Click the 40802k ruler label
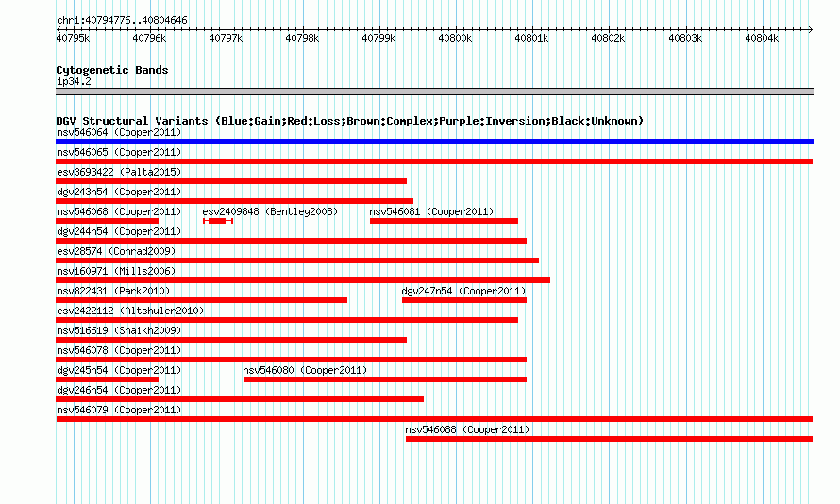Screen dimensions: 840x504 pos(608,38)
